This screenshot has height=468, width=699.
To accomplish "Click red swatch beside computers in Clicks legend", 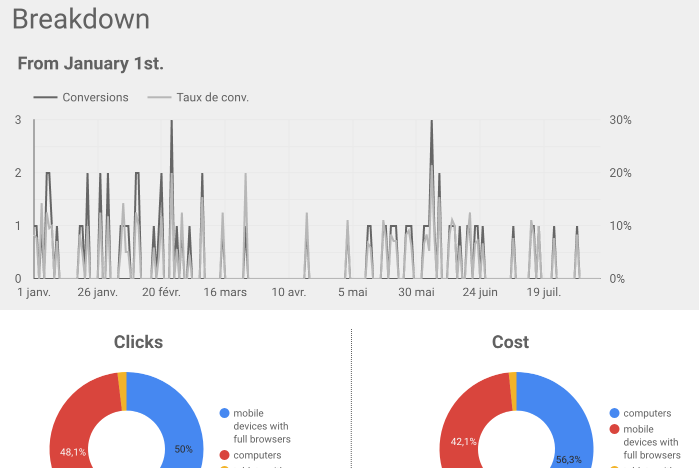I will (225, 455).
